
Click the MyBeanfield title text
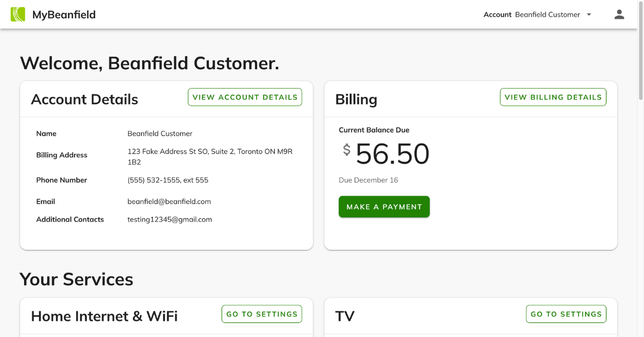(x=64, y=14)
